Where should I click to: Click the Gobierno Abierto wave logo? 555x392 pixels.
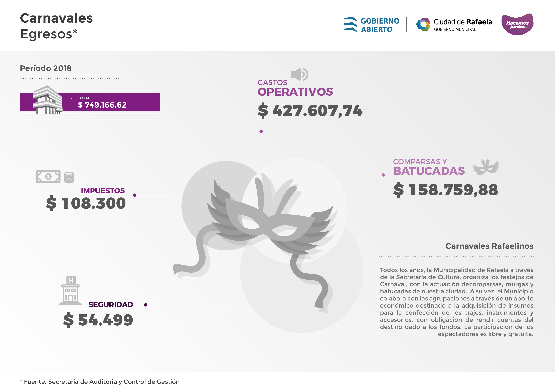point(350,24)
